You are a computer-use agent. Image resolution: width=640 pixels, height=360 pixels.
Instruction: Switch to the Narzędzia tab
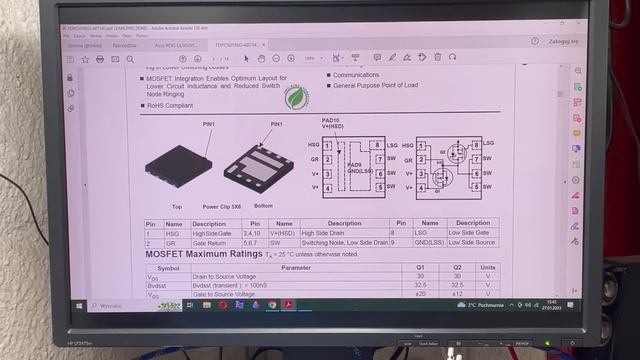coord(124,46)
